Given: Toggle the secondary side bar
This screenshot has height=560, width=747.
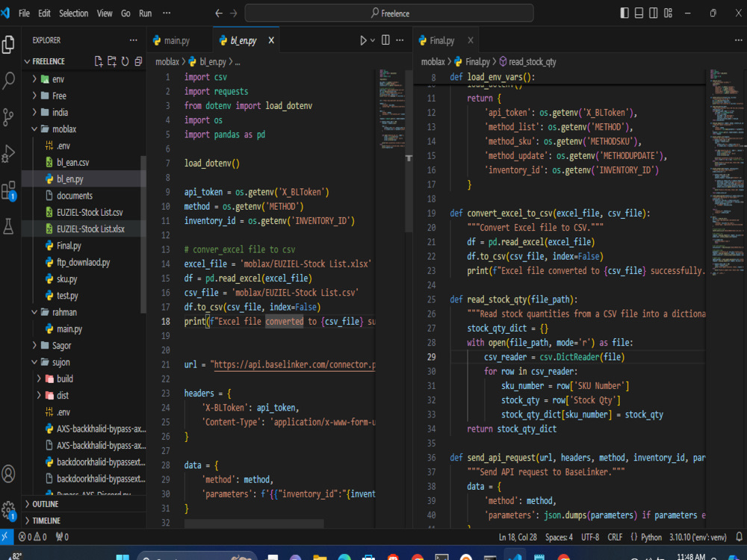Looking at the screenshot, I should coord(654,13).
